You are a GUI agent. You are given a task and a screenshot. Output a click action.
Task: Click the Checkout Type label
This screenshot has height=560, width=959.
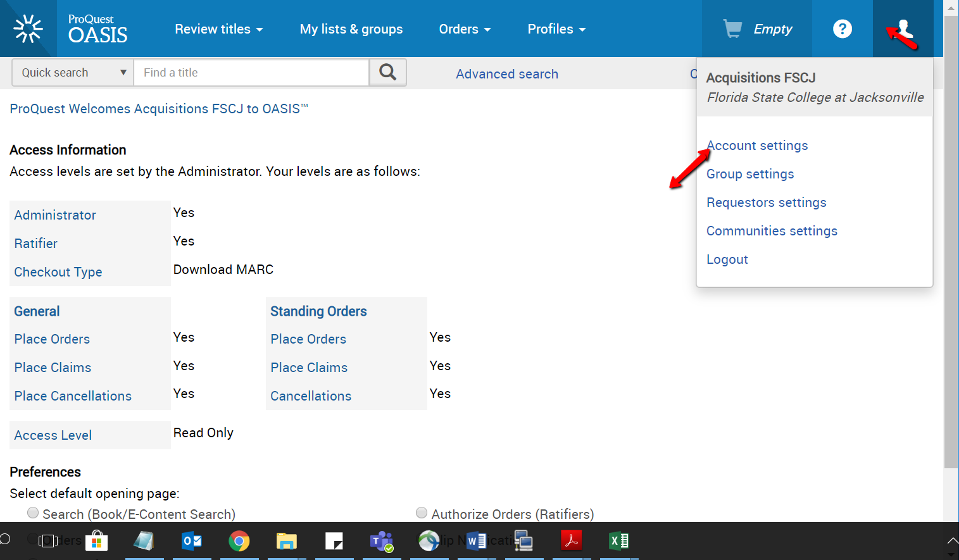pos(58,272)
